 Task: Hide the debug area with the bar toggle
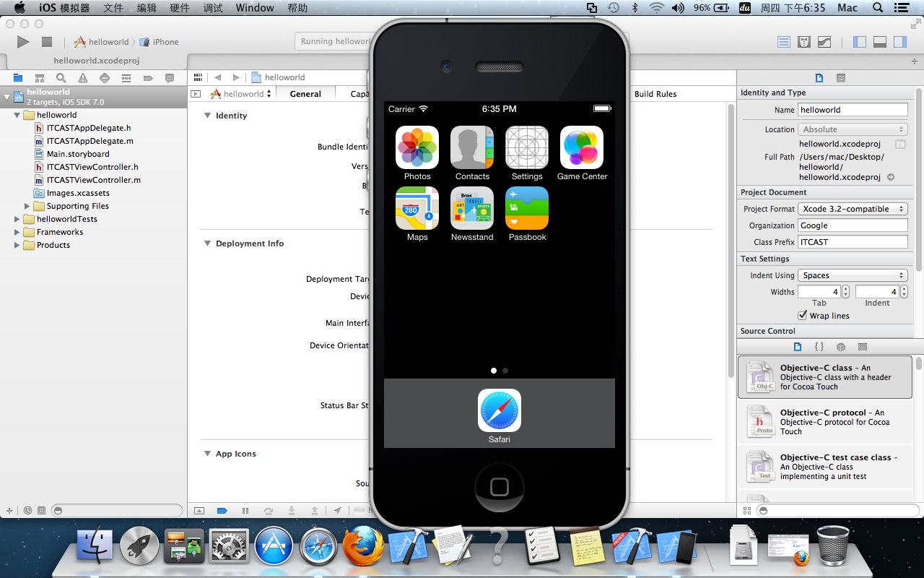pyautogui.click(x=199, y=511)
